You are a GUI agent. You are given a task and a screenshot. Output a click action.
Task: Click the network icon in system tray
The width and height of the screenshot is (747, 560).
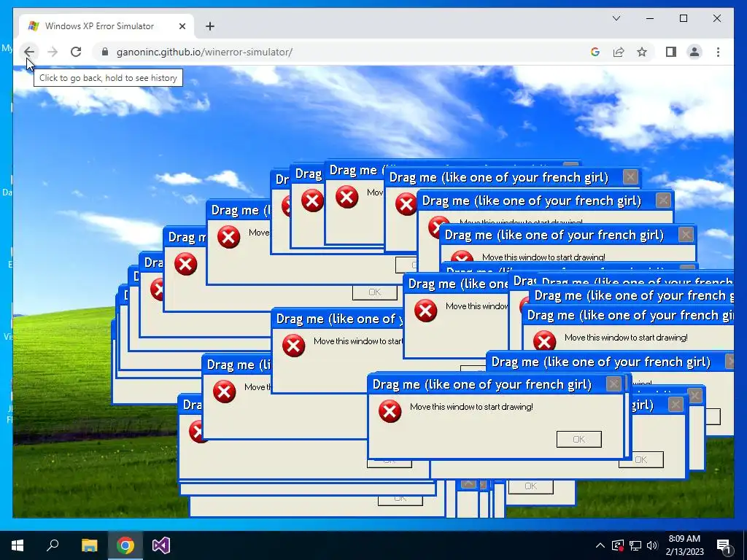tap(635, 545)
